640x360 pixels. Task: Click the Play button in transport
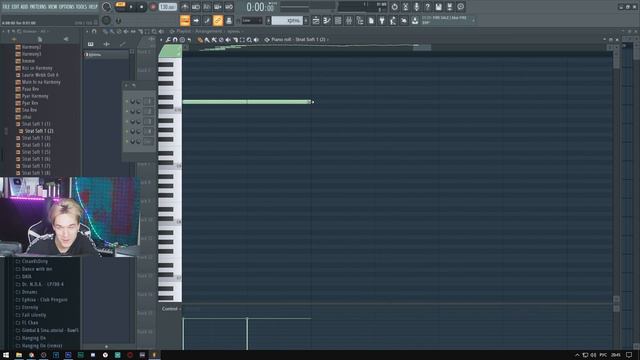(131, 7)
